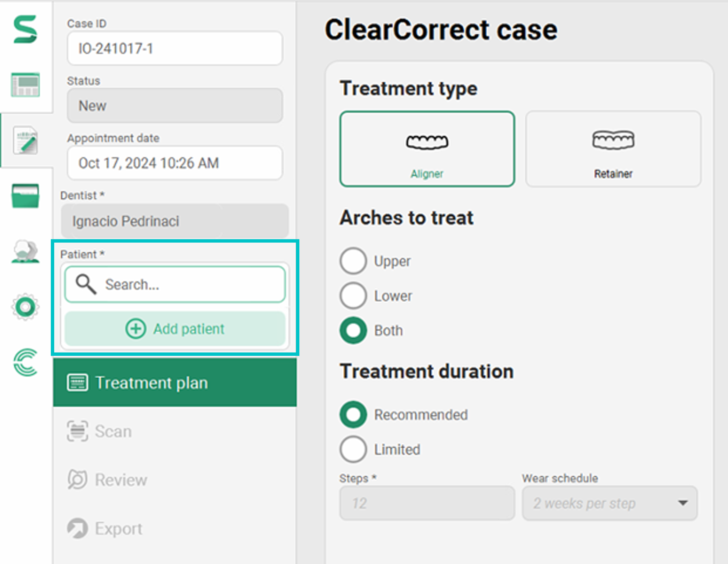Viewport: 728px width, 564px height.
Task: Click the magnifier icon in patient search
Action: pyautogui.click(x=86, y=284)
